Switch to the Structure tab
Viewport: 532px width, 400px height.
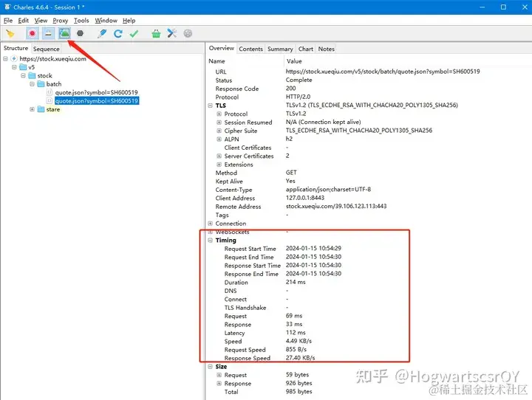click(16, 48)
